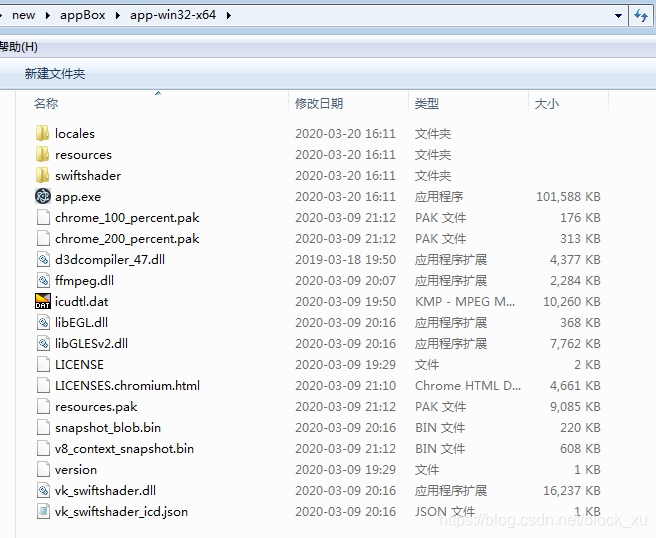Select the version file icon
Viewport: 656px width, 538px height.
43,469
